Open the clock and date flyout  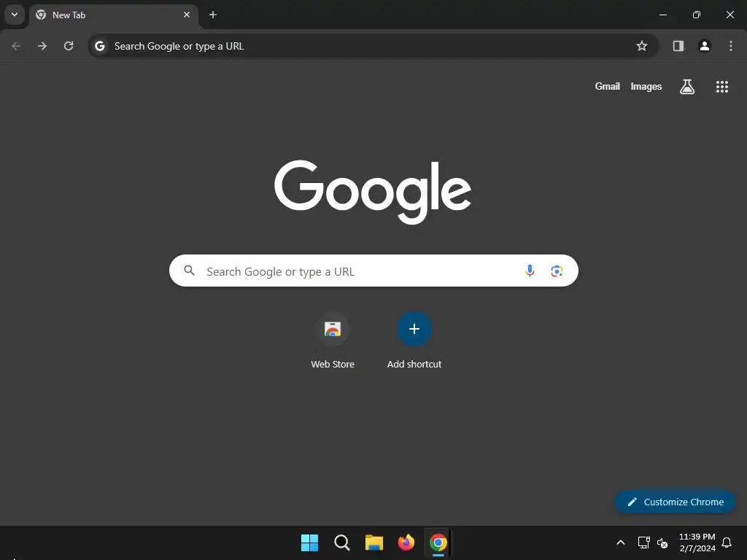tap(697, 542)
